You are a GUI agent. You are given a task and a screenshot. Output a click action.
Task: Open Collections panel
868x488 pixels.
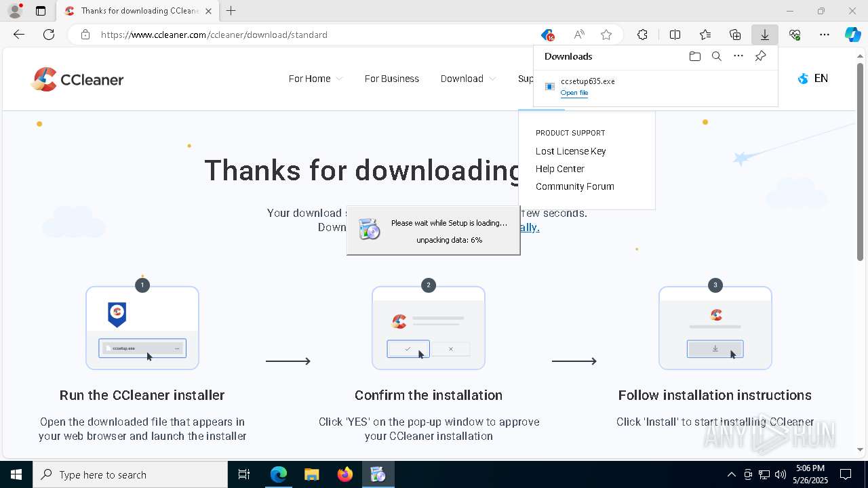point(735,35)
